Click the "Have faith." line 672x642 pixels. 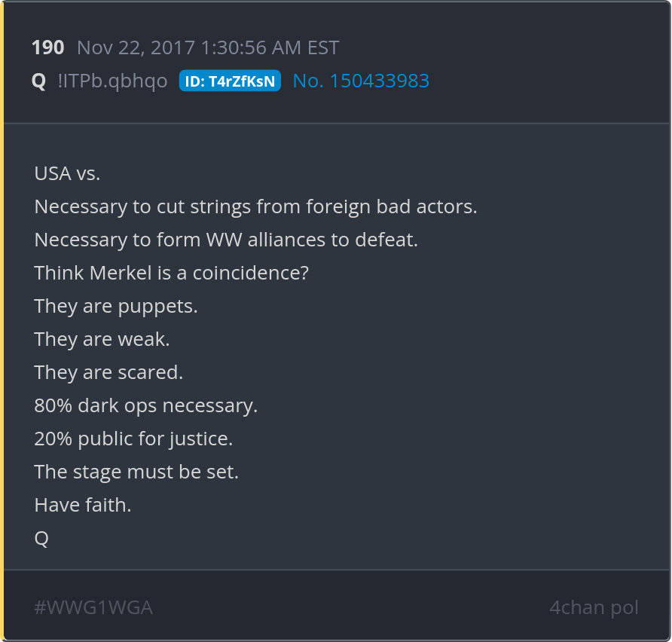point(83,505)
